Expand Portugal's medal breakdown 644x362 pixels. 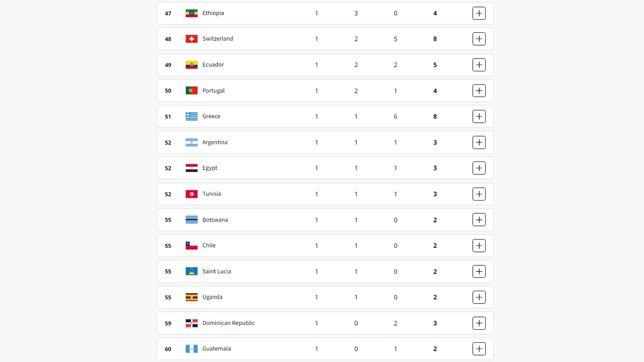479,91
